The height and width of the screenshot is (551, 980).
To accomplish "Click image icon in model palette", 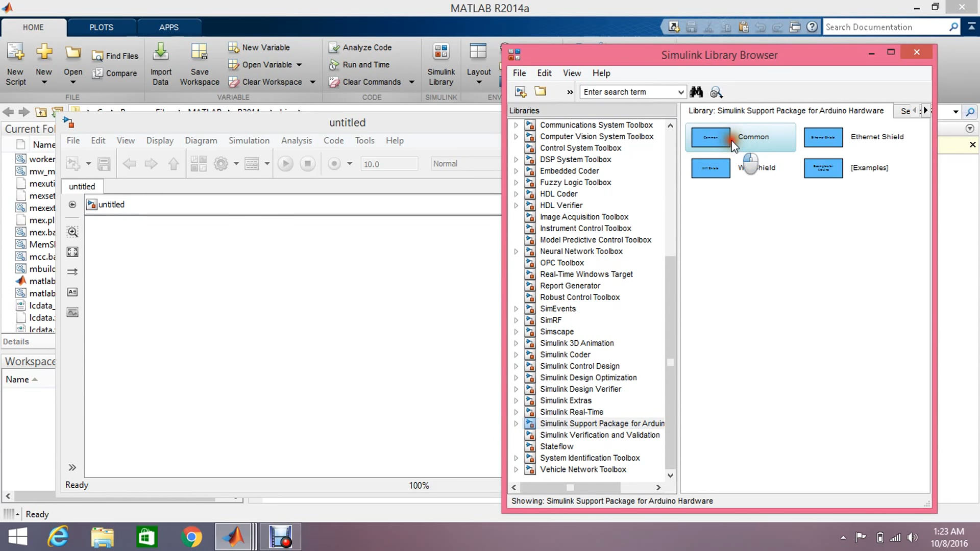I will (72, 312).
